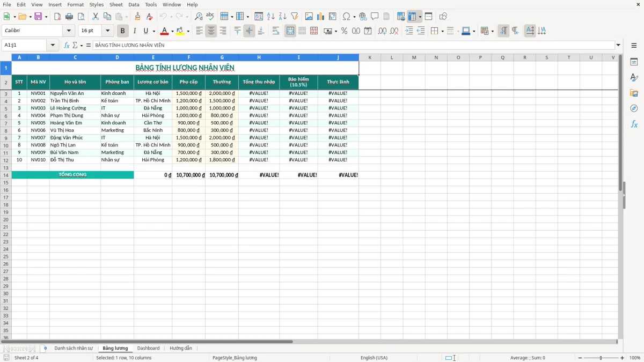Screen dimensions: 644x362
Task: Click the Clone Formatting paintbrush icon
Action: [x=138, y=17]
